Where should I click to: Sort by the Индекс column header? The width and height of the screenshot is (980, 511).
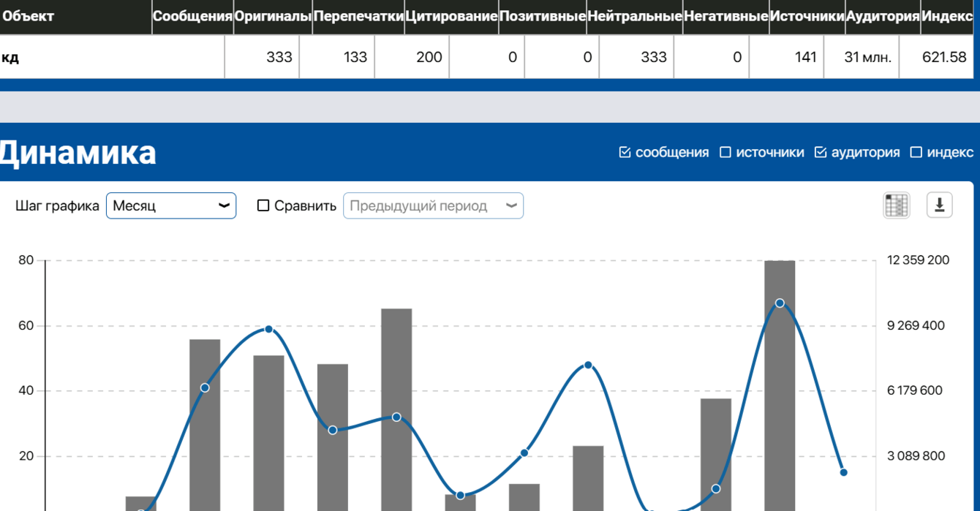[x=947, y=16]
